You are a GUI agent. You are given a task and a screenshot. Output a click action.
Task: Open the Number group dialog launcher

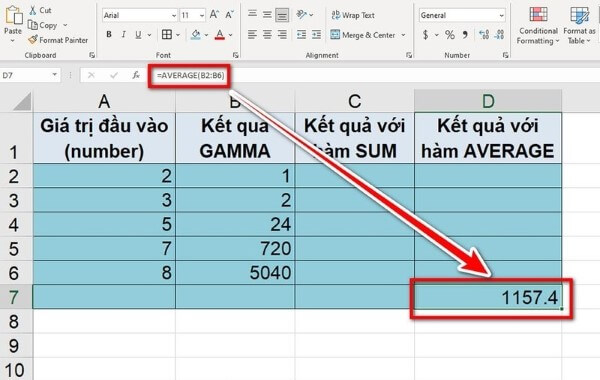pyautogui.click(x=505, y=55)
